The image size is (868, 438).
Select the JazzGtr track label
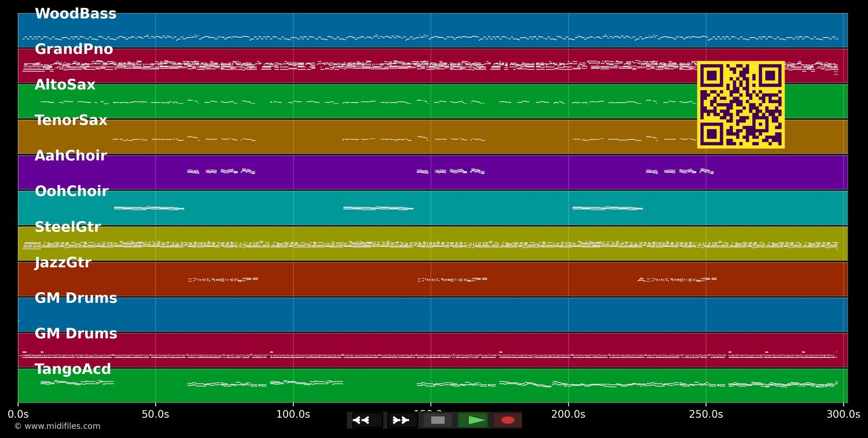point(62,263)
